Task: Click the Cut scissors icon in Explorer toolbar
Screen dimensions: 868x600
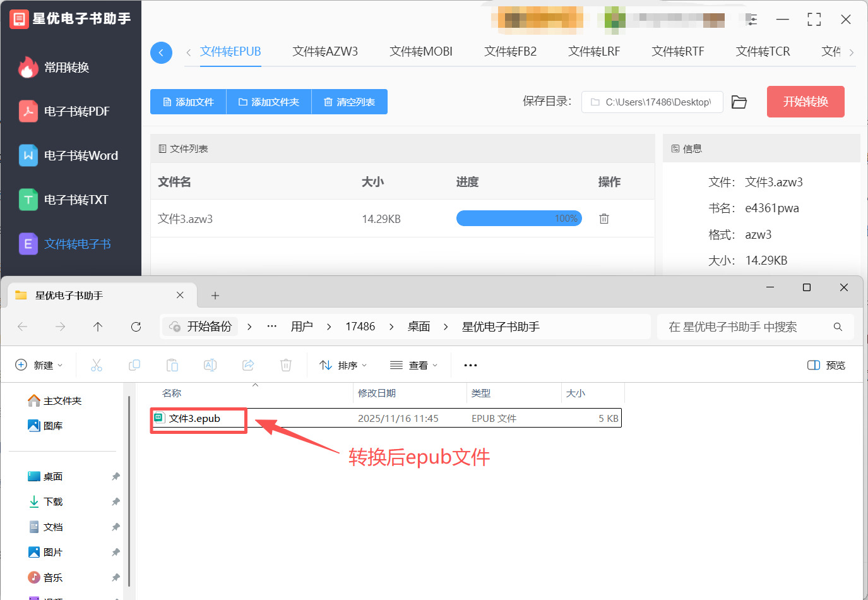Action: 97,365
